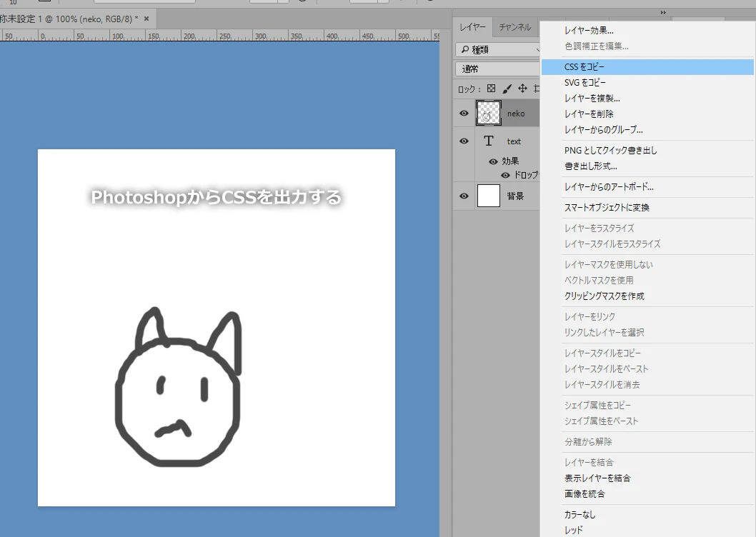Open レイヤー効果... menu entry
The height and width of the screenshot is (537, 756).
(647, 31)
